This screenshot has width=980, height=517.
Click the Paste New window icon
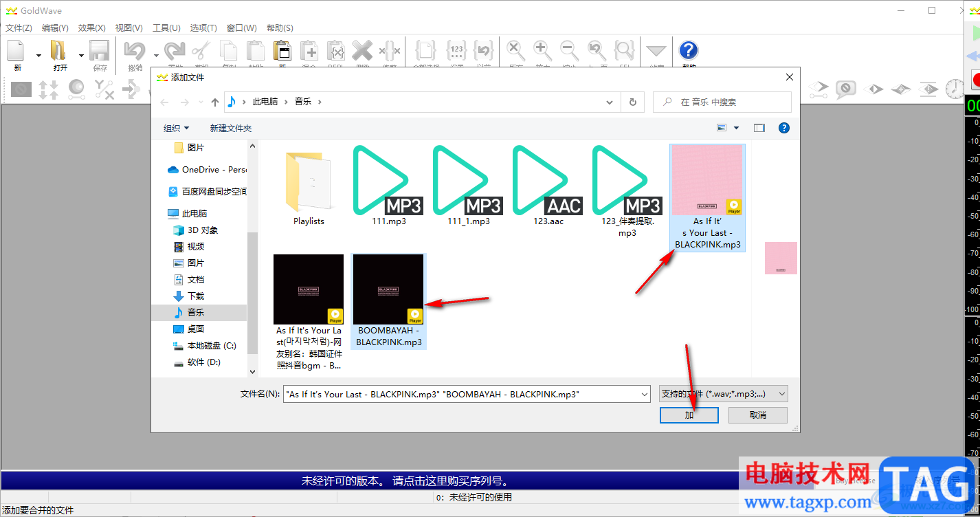tap(282, 52)
